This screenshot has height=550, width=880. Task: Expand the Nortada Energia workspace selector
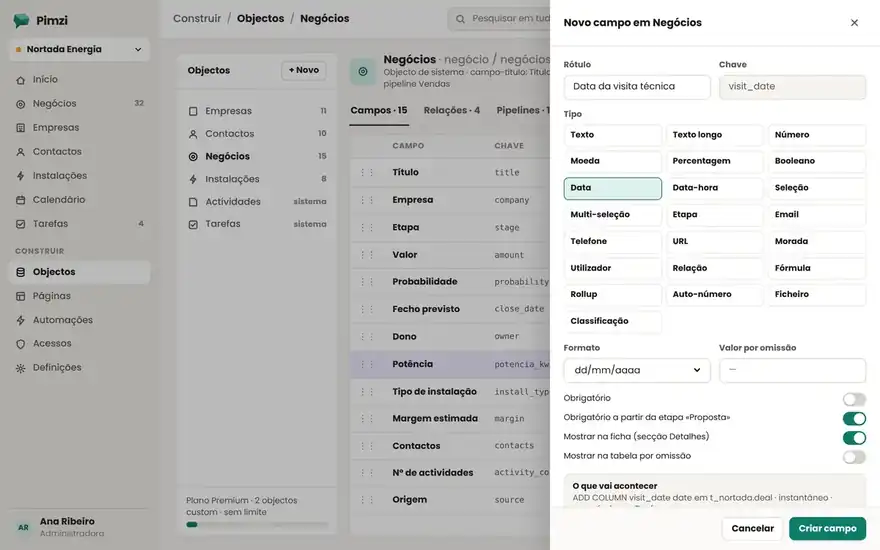[80, 49]
